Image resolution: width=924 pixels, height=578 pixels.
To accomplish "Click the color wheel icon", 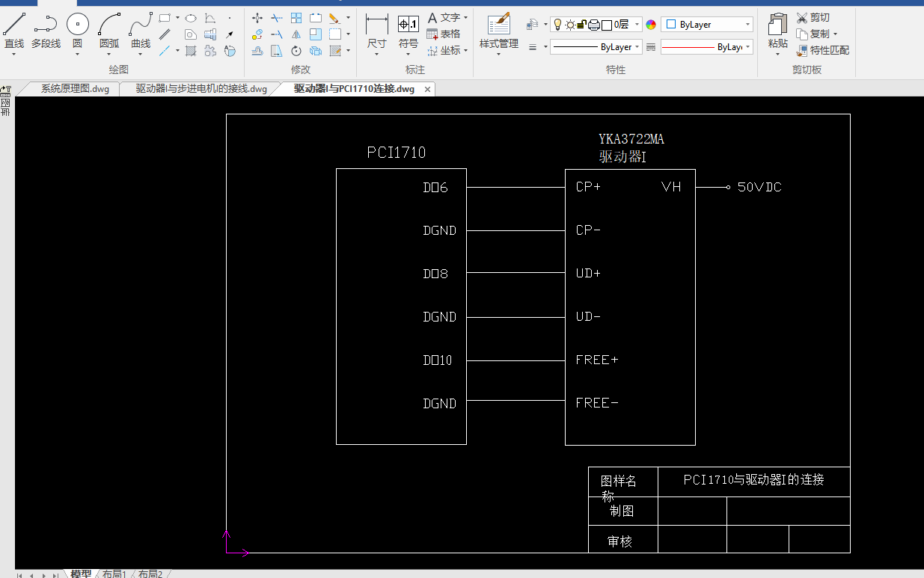I will (651, 25).
